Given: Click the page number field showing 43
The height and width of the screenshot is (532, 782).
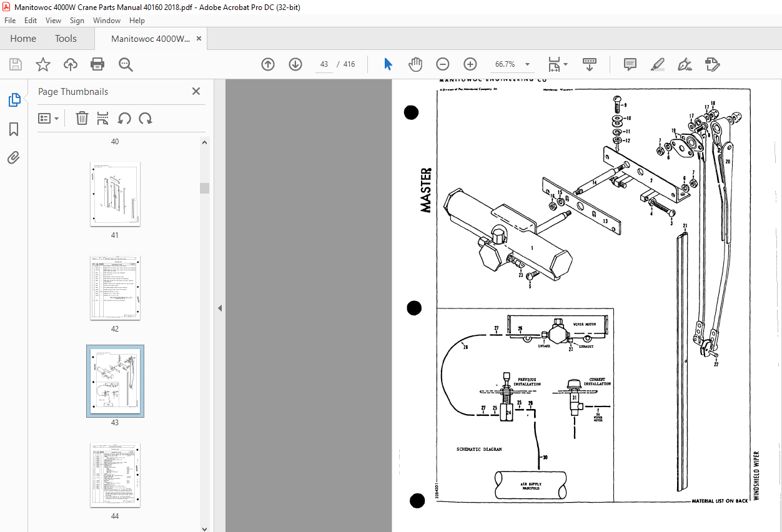Looking at the screenshot, I should (324, 64).
